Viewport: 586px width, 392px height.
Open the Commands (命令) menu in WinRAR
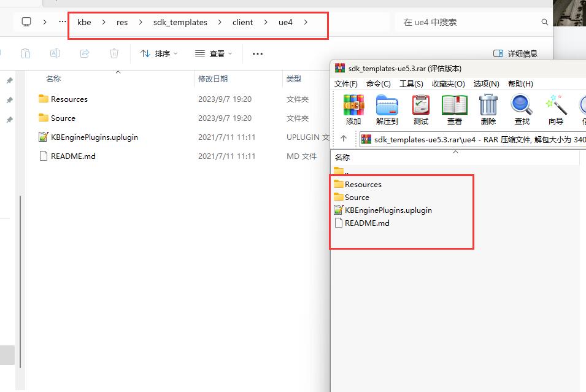tap(378, 83)
